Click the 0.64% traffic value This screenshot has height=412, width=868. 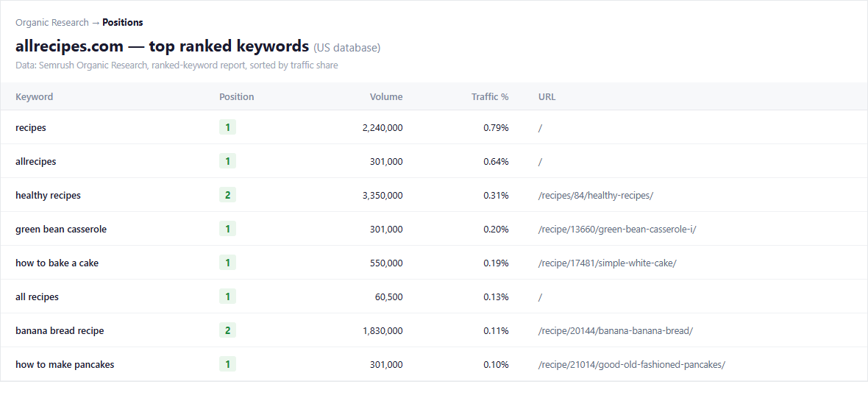[496, 162]
